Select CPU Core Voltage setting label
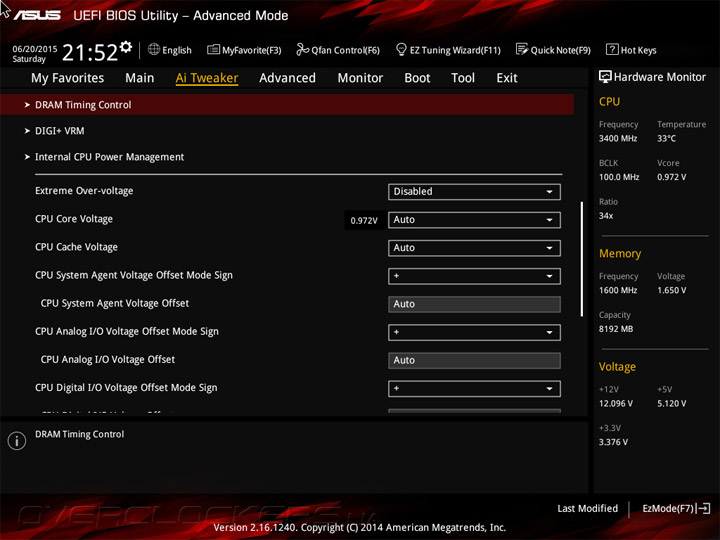720x540 pixels. pyautogui.click(x=74, y=219)
